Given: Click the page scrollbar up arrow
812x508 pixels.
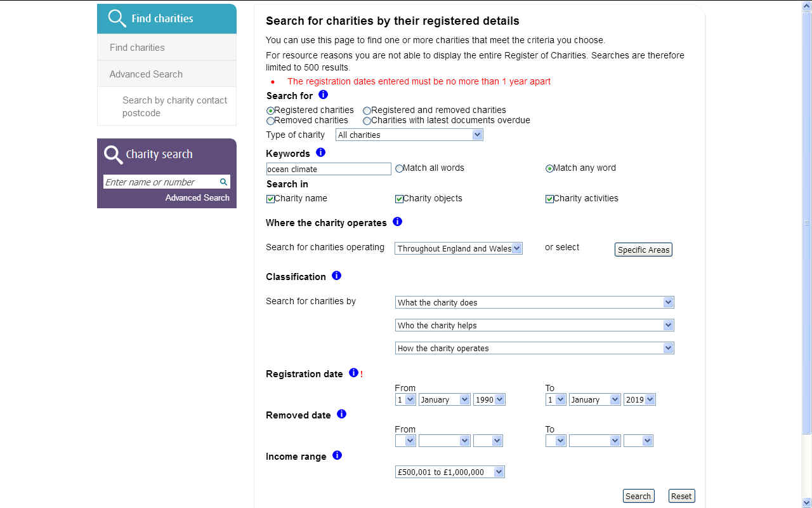Looking at the screenshot, I should tap(807, 5).
